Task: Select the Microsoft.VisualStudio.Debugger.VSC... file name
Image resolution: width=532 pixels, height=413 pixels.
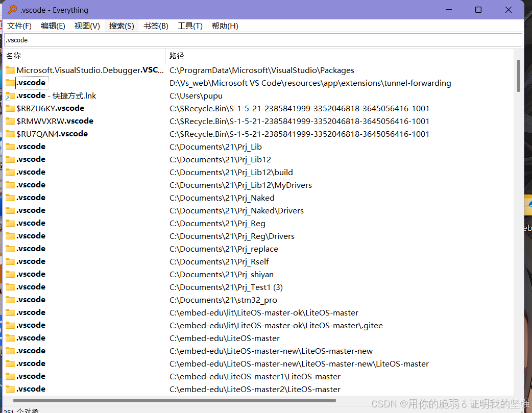Action: point(90,70)
